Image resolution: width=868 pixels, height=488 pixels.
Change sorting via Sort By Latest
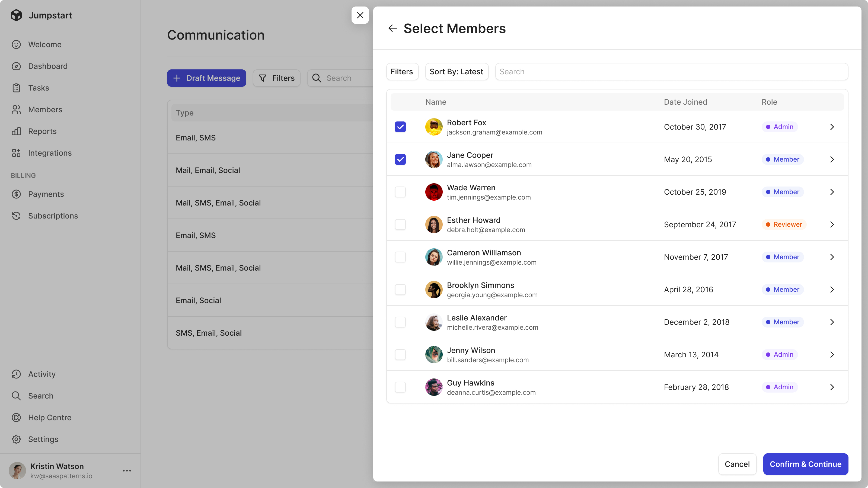click(x=456, y=72)
